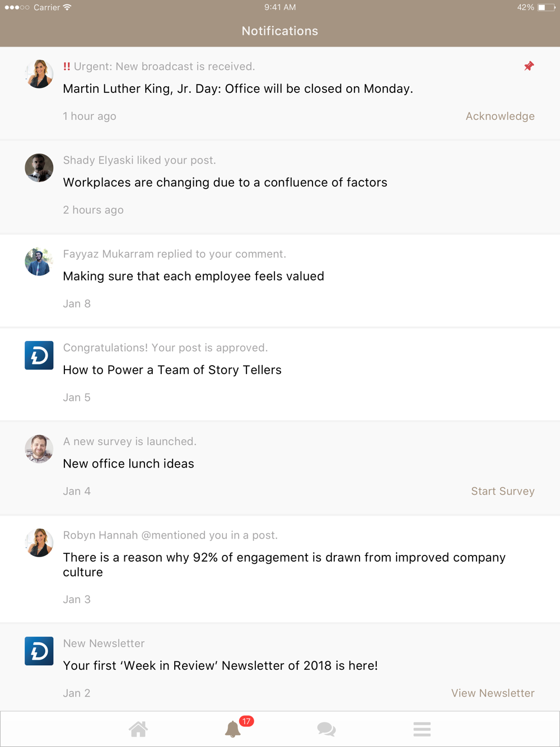The image size is (560, 747).
Task: Click the red pin icon on urgent broadcast
Action: [529, 66]
